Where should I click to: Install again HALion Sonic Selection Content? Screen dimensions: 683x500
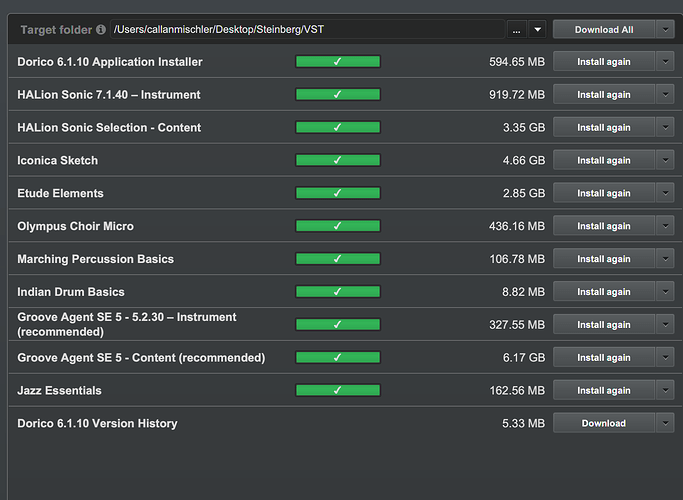[x=604, y=128]
